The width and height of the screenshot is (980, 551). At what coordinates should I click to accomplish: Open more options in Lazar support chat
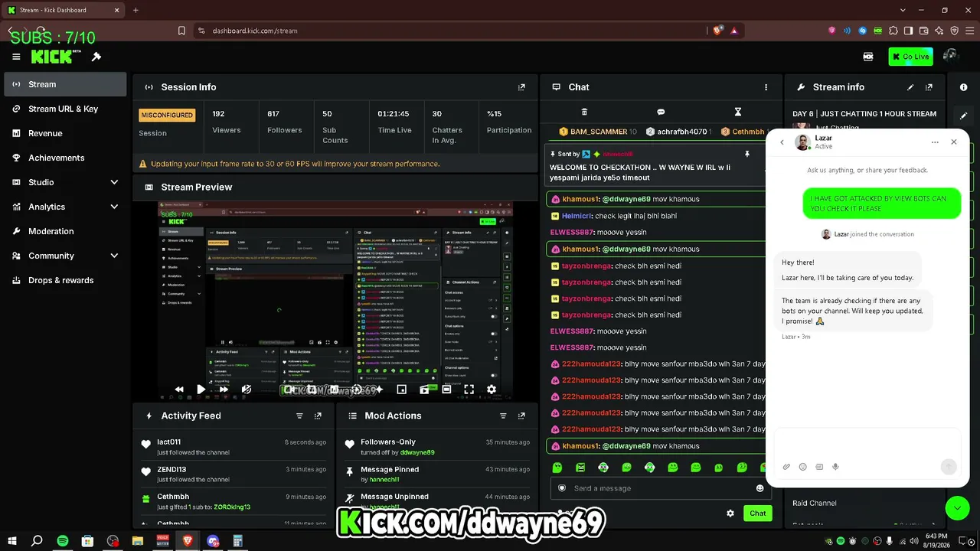tap(935, 142)
